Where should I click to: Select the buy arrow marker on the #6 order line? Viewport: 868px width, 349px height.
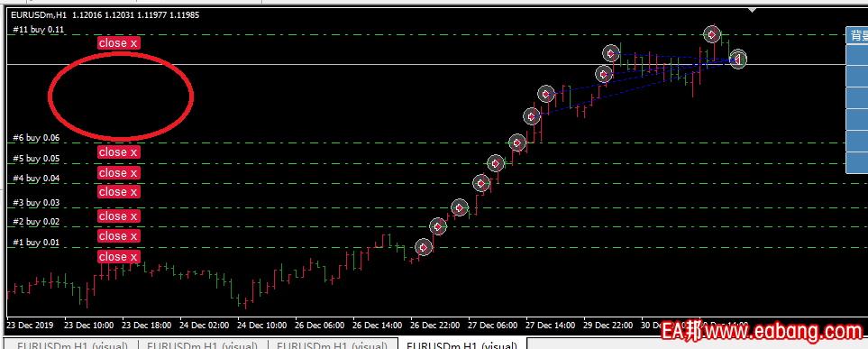517,142
